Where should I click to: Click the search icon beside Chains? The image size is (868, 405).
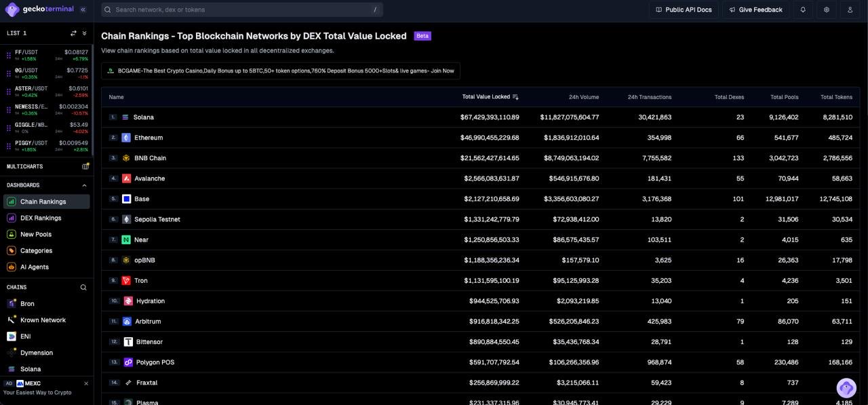83,287
